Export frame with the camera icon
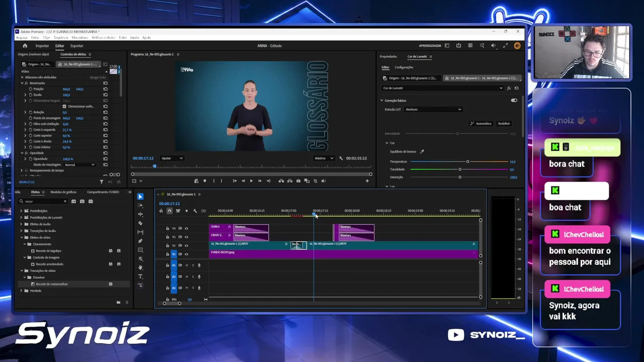The image size is (644, 362). pos(298,181)
